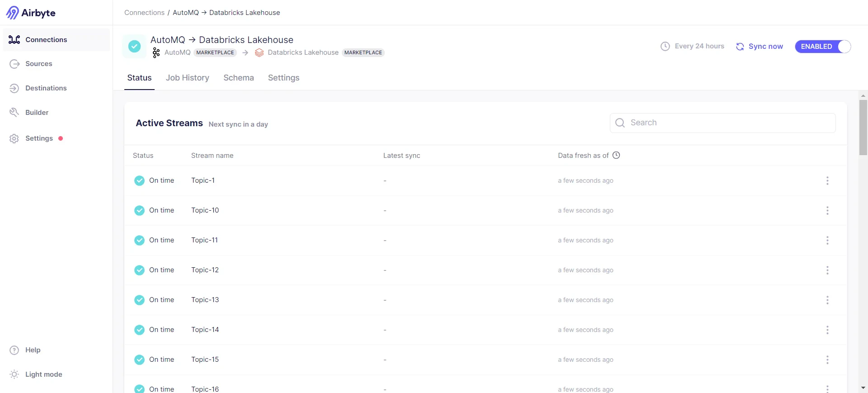Image resolution: width=868 pixels, height=393 pixels.
Task: Switch to the Schema tab
Action: [239, 78]
